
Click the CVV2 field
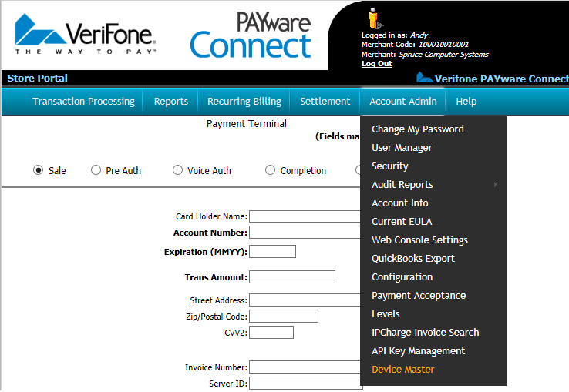pos(271,333)
